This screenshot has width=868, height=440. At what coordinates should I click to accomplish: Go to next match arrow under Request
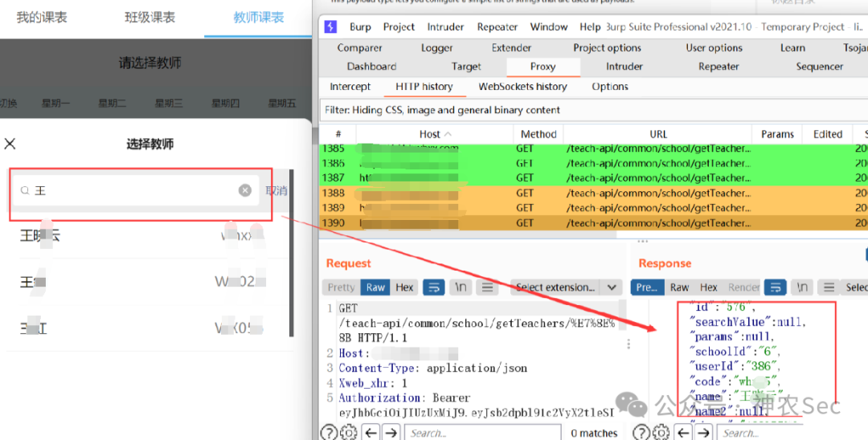[391, 432]
